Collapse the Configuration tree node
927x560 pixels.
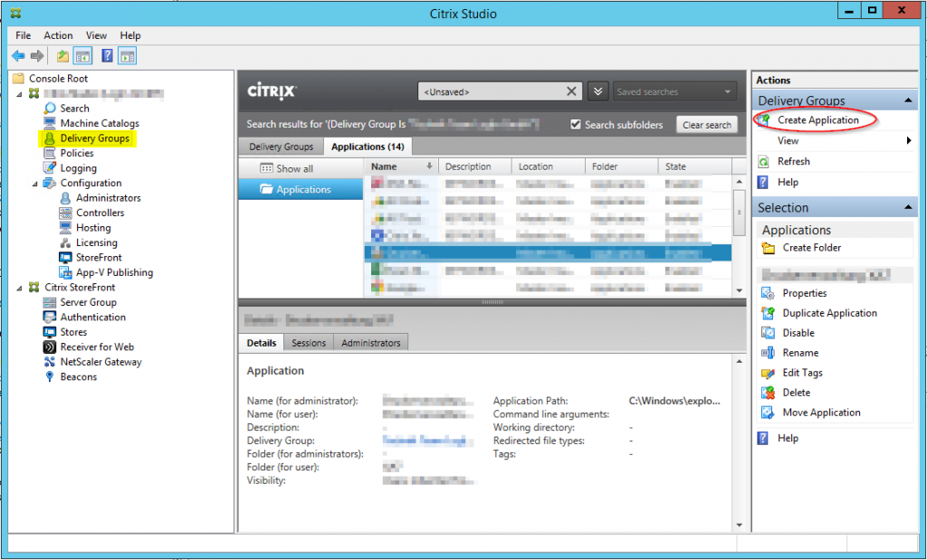coord(34,184)
